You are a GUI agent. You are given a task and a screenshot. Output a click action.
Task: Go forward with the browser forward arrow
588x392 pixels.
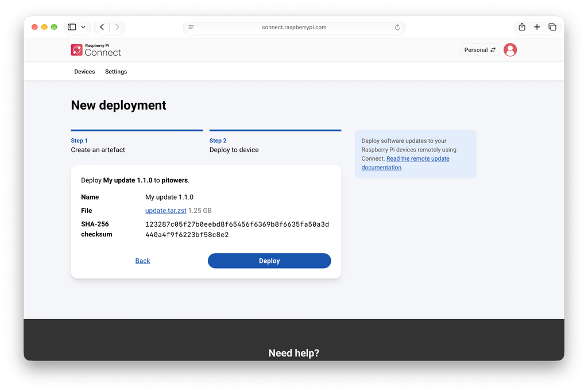click(117, 27)
